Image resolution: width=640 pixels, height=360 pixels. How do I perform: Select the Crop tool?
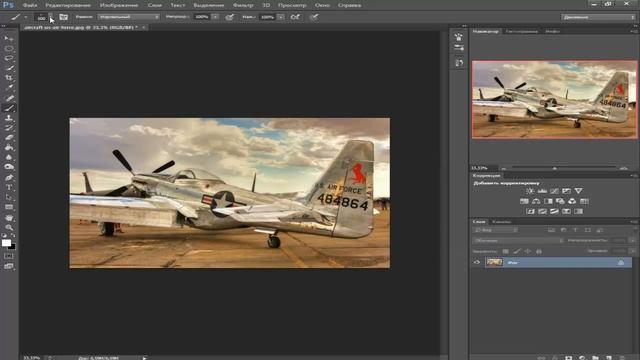tap(9, 78)
